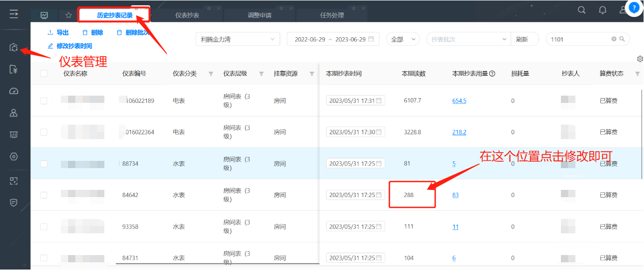Image resolution: width=644 pixels, height=271 pixels.
Task: Open the notification bell
Action: 602,10
